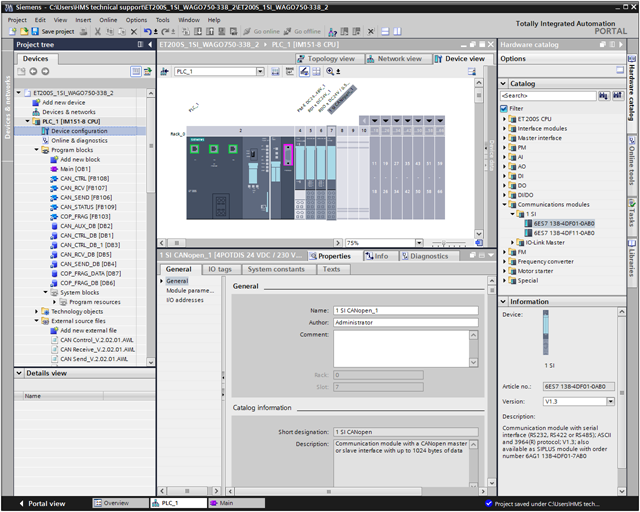640x512 pixels.
Task: Click the Download to device icon
Action: (x=198, y=31)
